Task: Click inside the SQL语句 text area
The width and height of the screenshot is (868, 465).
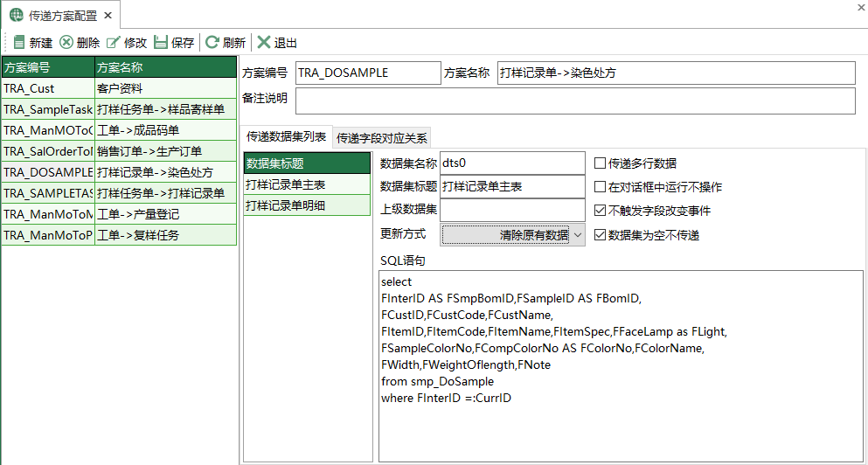Action: [x=621, y=366]
